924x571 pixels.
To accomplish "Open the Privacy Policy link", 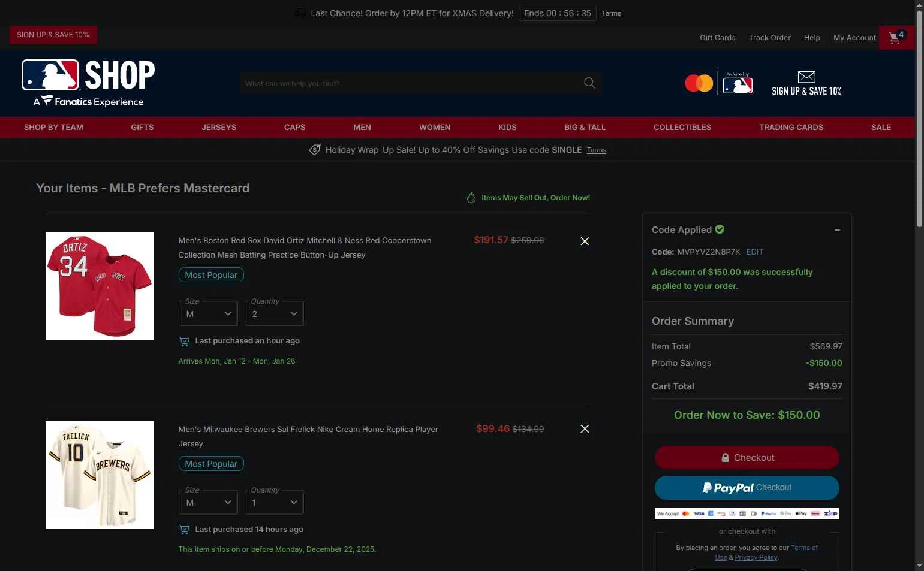I will click(756, 557).
